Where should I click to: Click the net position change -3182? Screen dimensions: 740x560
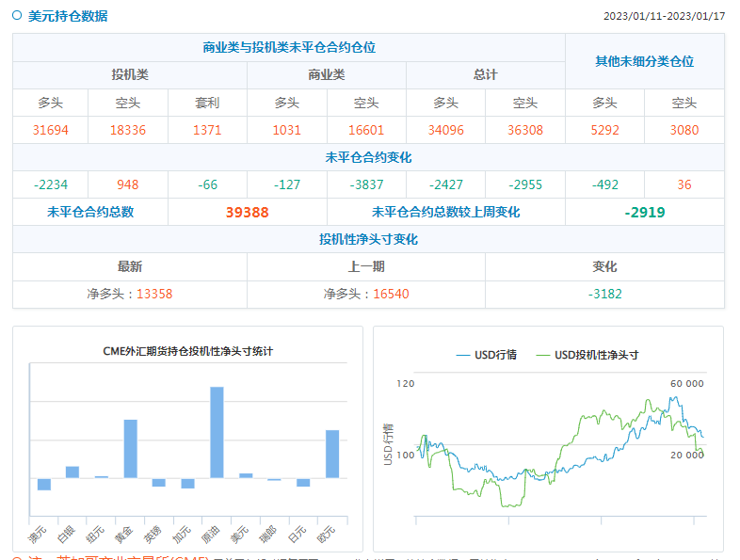[x=604, y=294]
